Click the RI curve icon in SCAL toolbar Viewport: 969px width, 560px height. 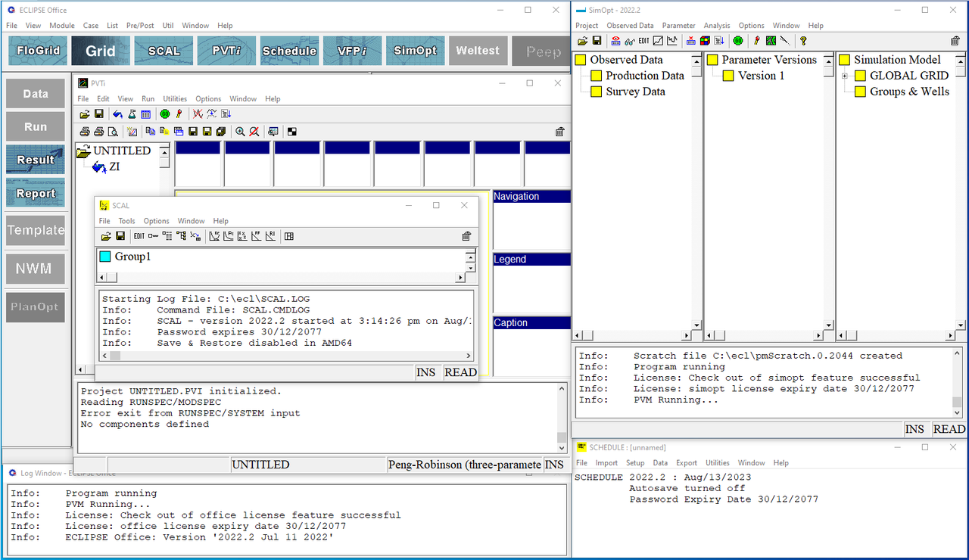pos(270,236)
